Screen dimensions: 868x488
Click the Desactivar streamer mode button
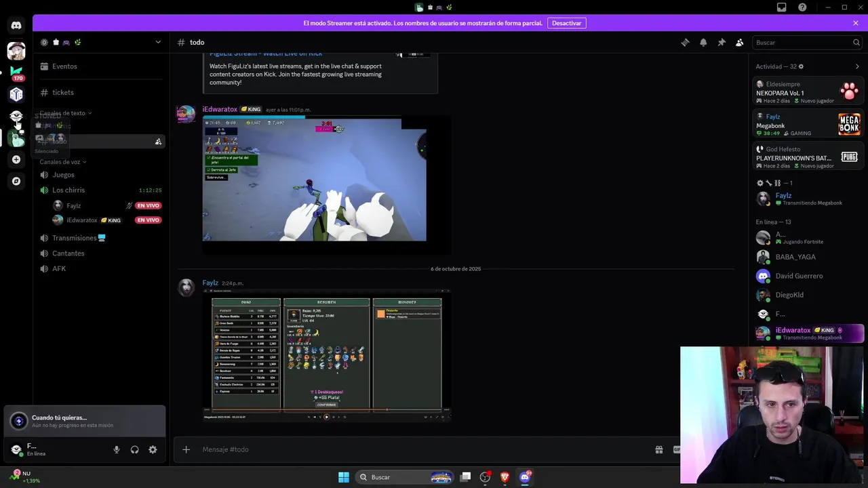566,23
